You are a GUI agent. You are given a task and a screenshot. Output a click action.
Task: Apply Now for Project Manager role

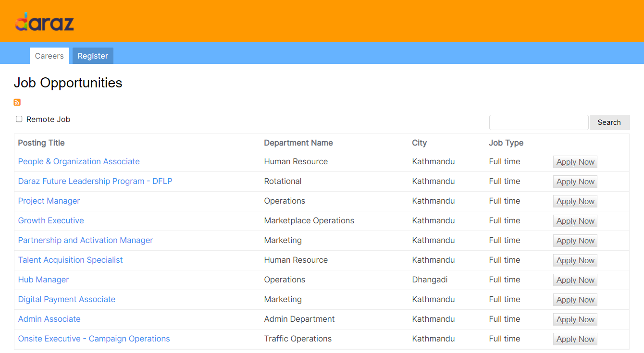point(575,201)
